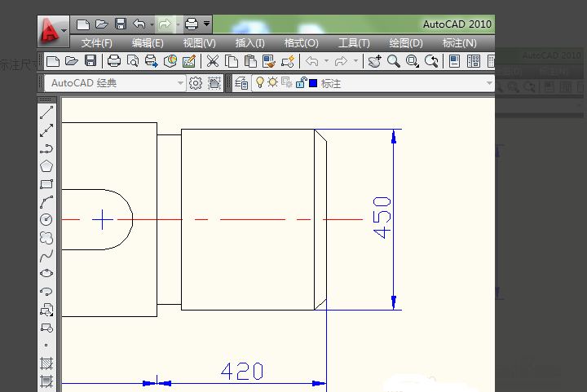
Task: Click Open in the quick access toolbar
Action: [x=101, y=24]
